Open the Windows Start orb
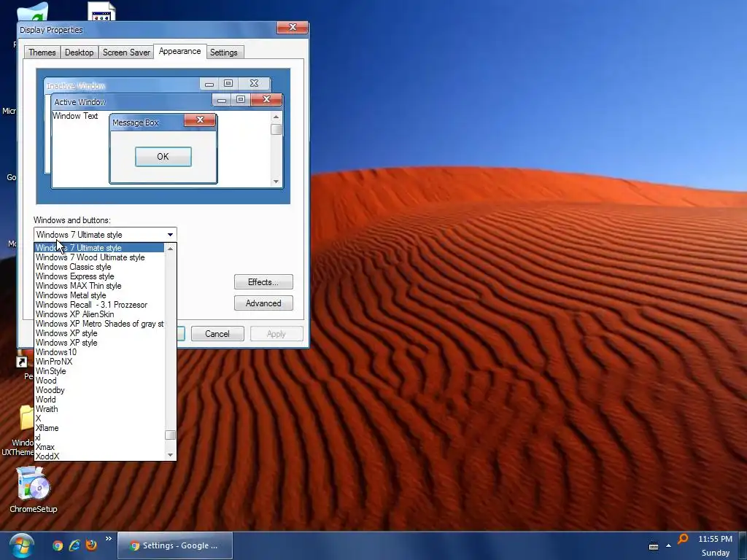The width and height of the screenshot is (747, 560). 21,545
